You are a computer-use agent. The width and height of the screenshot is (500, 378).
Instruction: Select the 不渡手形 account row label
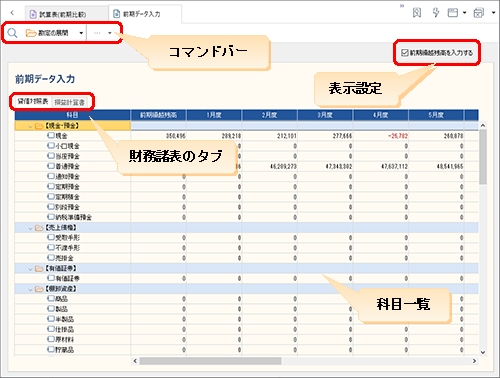click(x=67, y=248)
